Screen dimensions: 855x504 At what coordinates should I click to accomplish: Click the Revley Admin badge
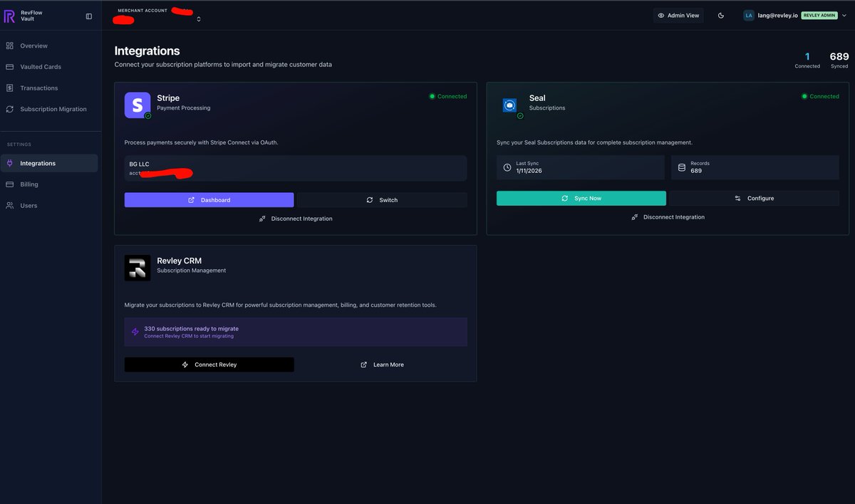pos(819,16)
